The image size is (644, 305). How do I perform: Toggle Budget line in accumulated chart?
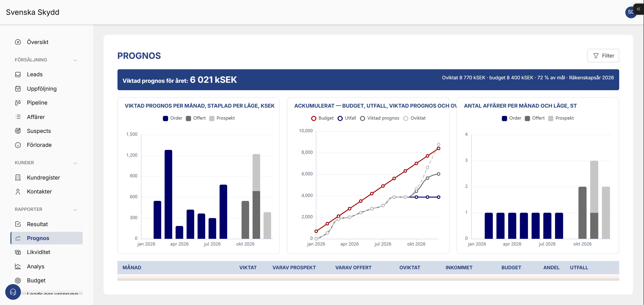coord(322,118)
